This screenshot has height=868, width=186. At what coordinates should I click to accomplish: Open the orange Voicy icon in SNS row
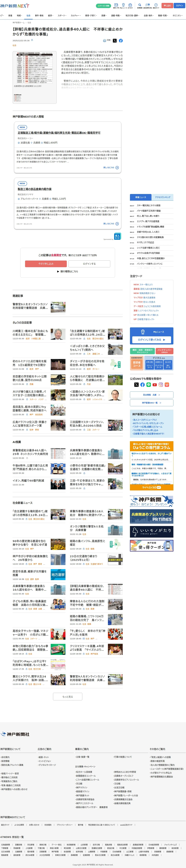[x=167, y=385]
